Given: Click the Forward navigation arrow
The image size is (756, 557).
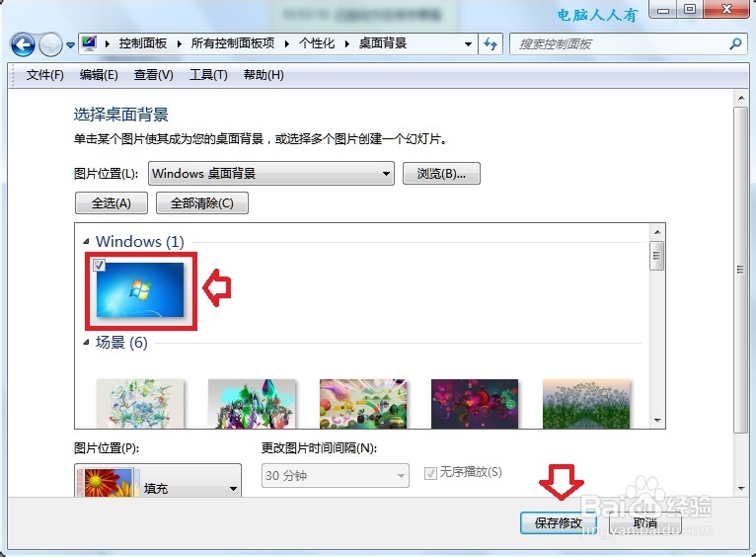Looking at the screenshot, I should pyautogui.click(x=50, y=44).
